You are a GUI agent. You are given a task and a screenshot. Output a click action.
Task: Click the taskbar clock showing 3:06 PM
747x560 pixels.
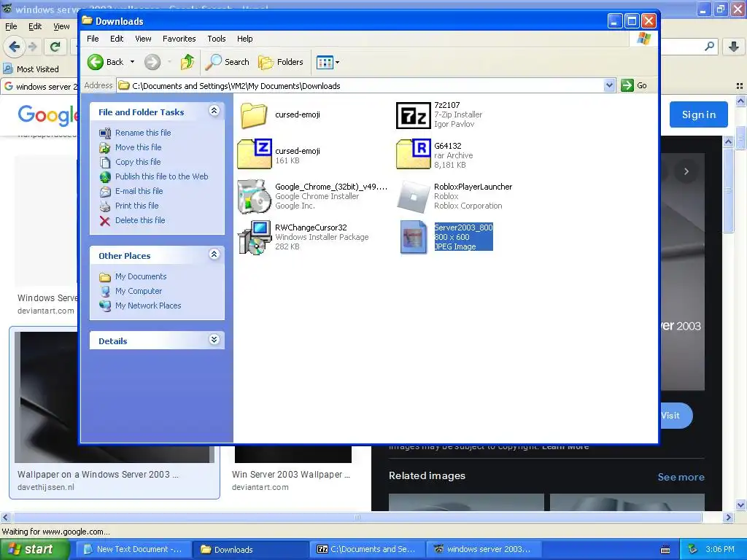[x=720, y=550]
